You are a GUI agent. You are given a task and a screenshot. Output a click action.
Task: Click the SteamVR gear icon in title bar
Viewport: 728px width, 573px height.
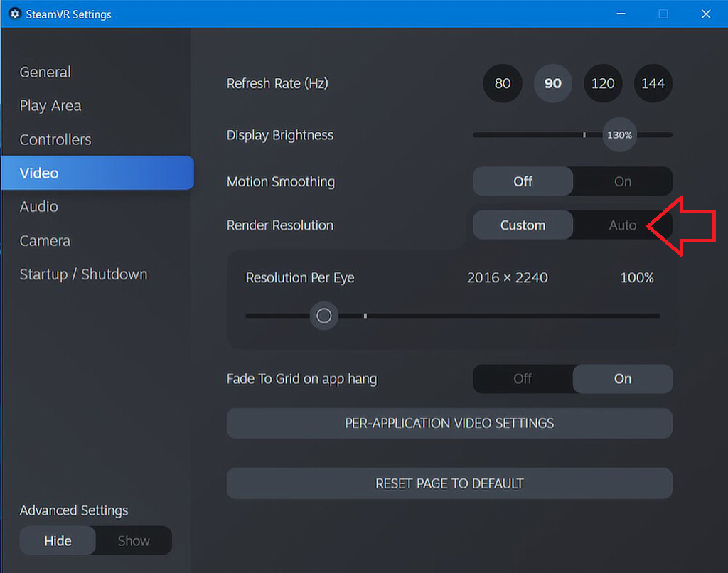pyautogui.click(x=14, y=14)
